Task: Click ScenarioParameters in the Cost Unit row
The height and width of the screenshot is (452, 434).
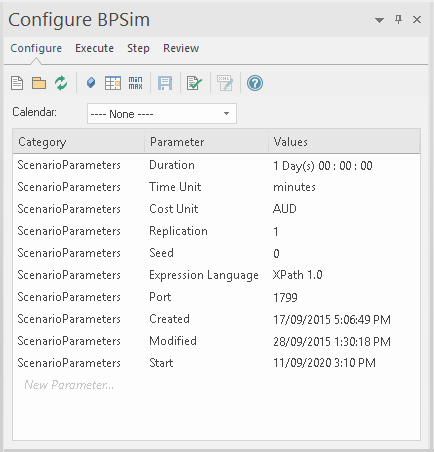Action: (x=69, y=209)
